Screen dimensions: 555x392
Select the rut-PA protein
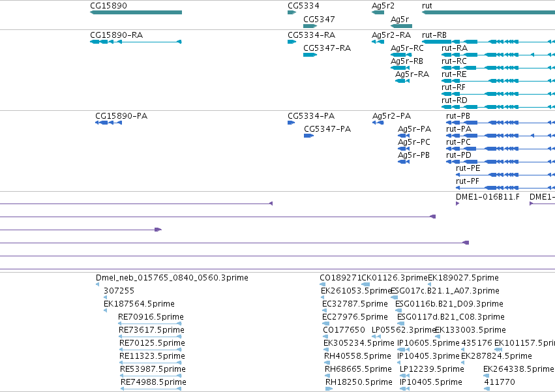tap(500, 136)
